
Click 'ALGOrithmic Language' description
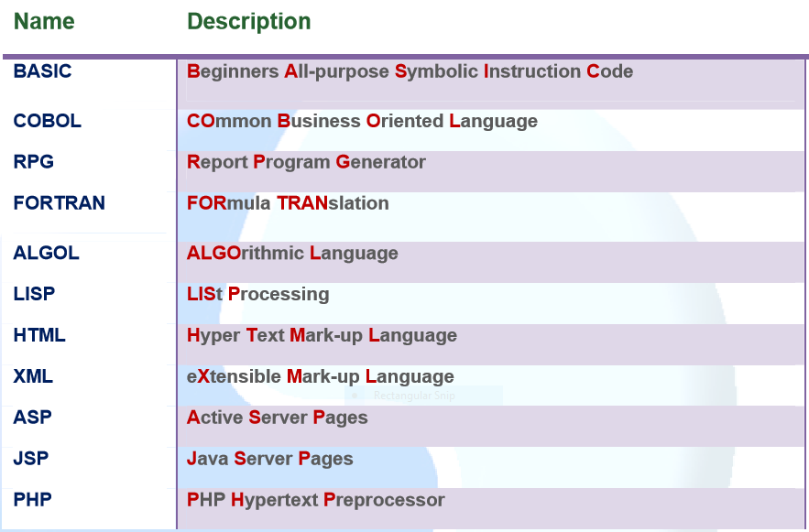tap(292, 254)
